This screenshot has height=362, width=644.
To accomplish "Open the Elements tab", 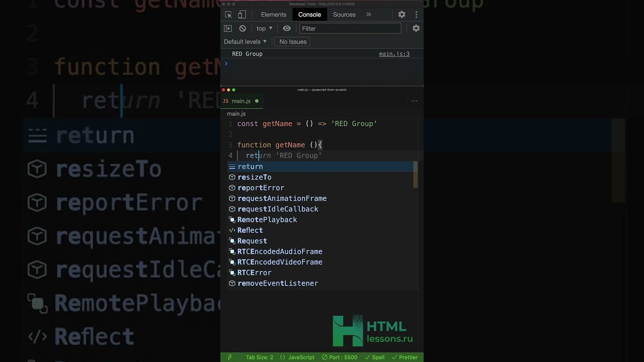I will coord(274,15).
